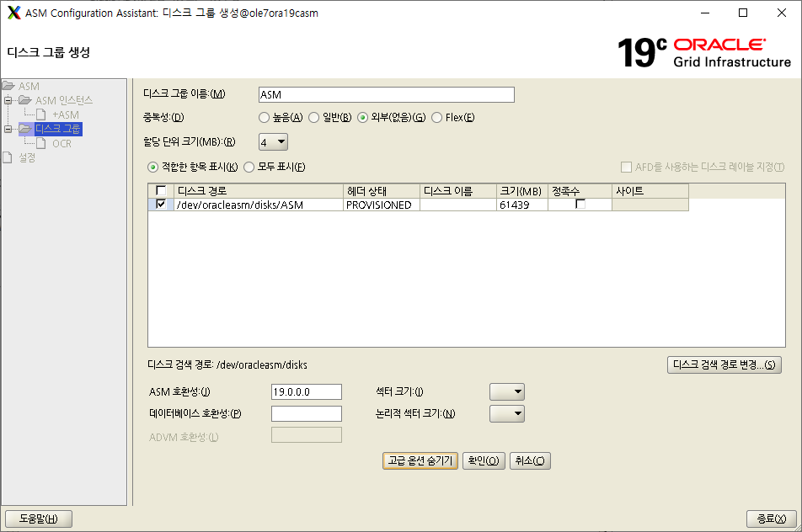Click 헤더 상태 column header
This screenshot has width=802, height=532.
point(382,190)
